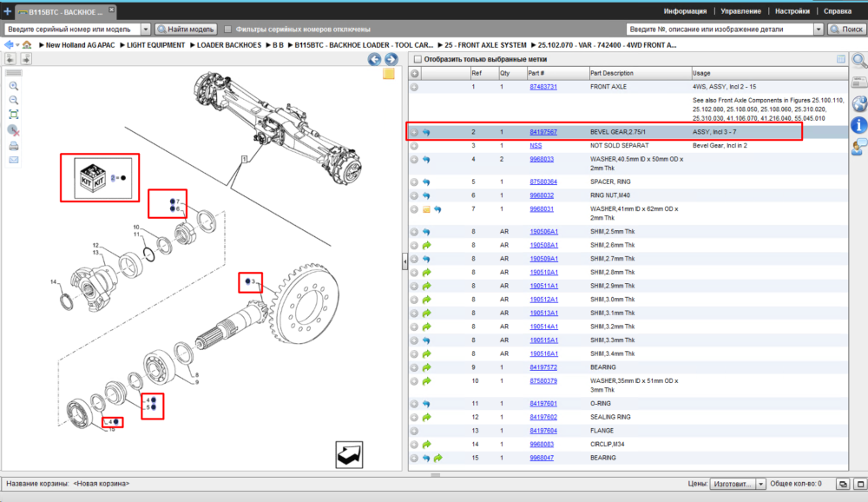This screenshot has width=868, height=502.
Task: Check 'Отобразить только выбранные метки' box
Action: (418, 59)
